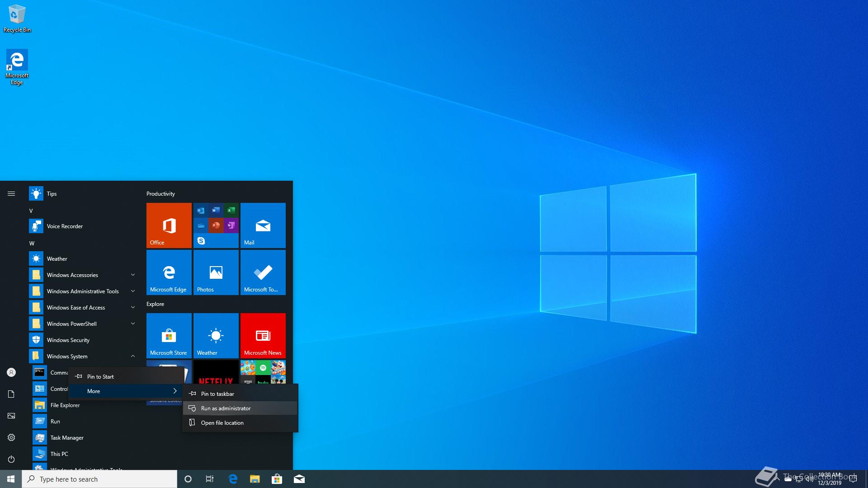This screenshot has width=868, height=488.
Task: Open the Play folder tile with games
Action: tap(263, 372)
